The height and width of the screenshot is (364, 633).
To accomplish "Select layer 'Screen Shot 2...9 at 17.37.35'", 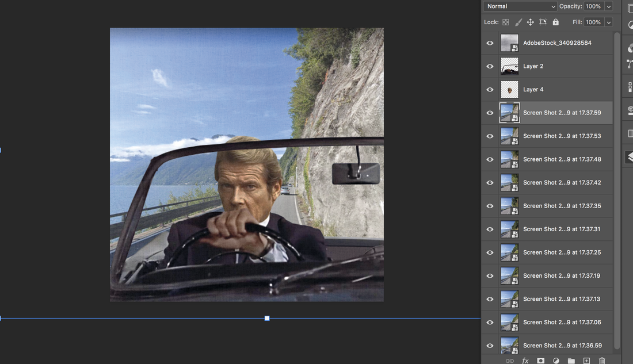I will coord(562,206).
